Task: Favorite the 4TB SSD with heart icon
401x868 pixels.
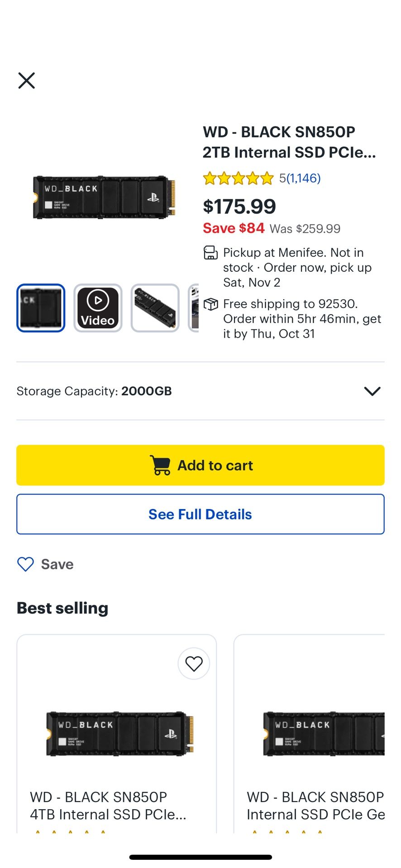Action: pyautogui.click(x=194, y=664)
